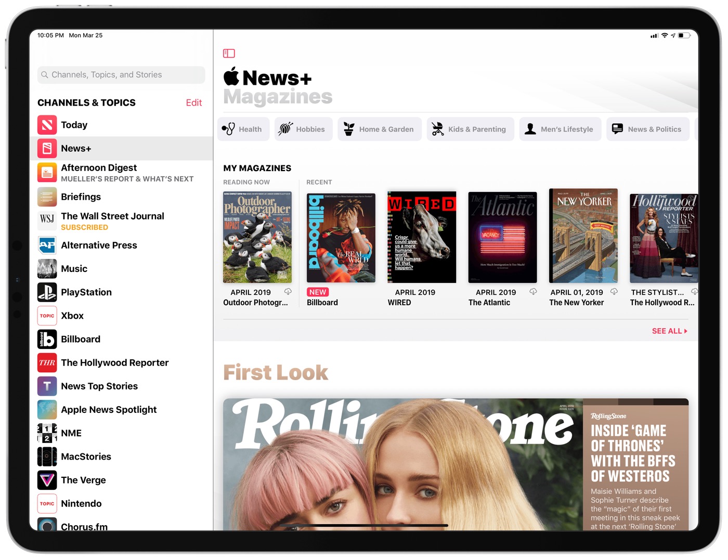
Task: Open the News & Politics category
Action: click(648, 129)
